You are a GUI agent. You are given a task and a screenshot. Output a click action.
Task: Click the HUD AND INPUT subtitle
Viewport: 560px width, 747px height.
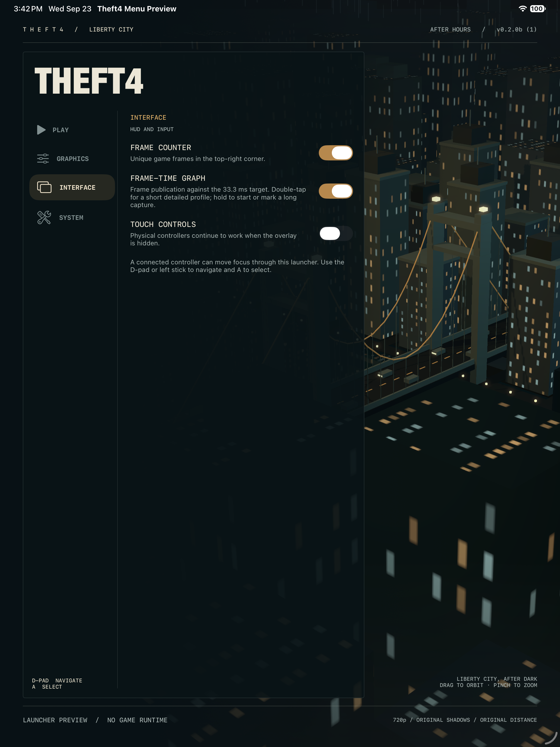pyautogui.click(x=152, y=129)
